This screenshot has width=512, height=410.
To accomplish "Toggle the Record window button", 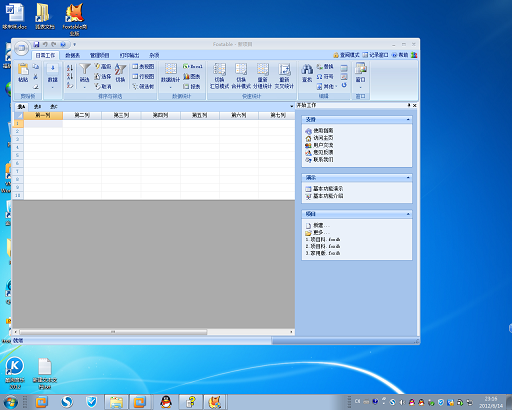I will click(375, 55).
